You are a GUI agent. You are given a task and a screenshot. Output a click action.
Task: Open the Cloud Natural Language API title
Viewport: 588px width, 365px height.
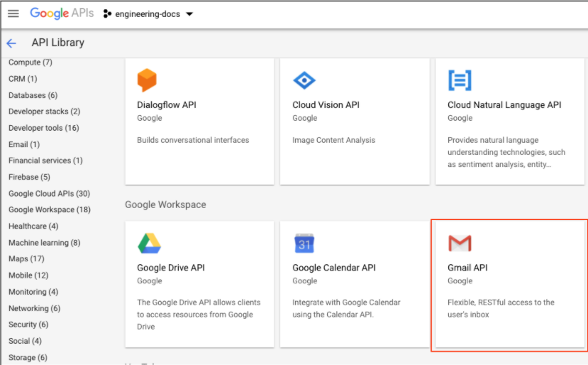pos(504,105)
